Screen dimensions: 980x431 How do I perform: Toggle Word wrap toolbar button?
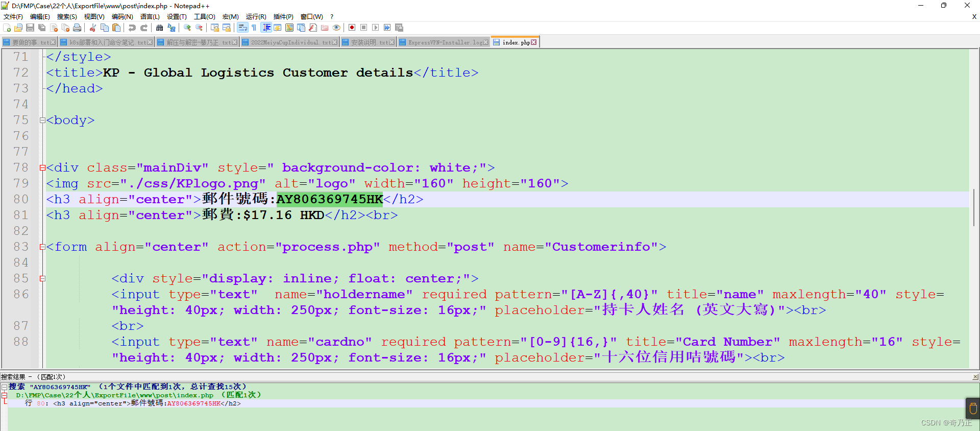tap(242, 28)
